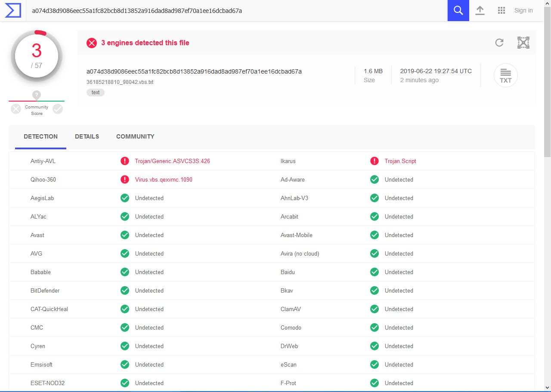Switch to the Details tab
551x392 pixels.
pos(87,136)
